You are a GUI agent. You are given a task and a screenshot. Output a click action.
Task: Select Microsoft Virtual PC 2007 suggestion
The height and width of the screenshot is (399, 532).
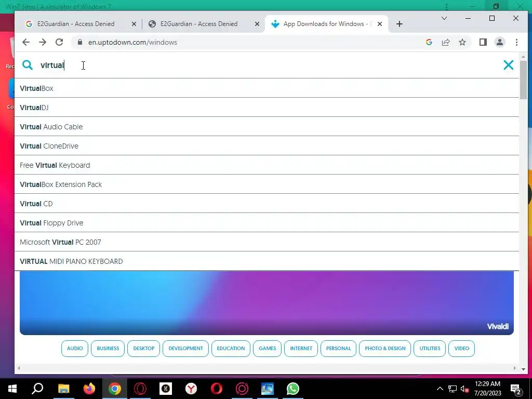pos(267,242)
